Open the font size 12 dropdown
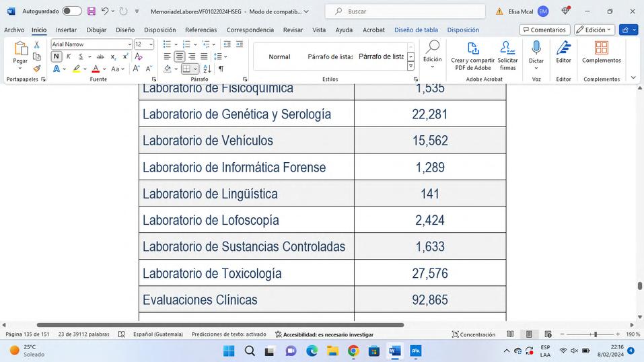The width and height of the screenshot is (644, 362). point(151,44)
